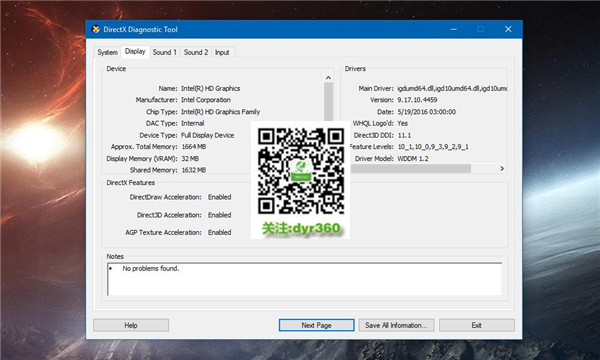Click driver date '5/19/2016 03:00:00'
Screen dimensions: 600x360
click(x=427, y=112)
